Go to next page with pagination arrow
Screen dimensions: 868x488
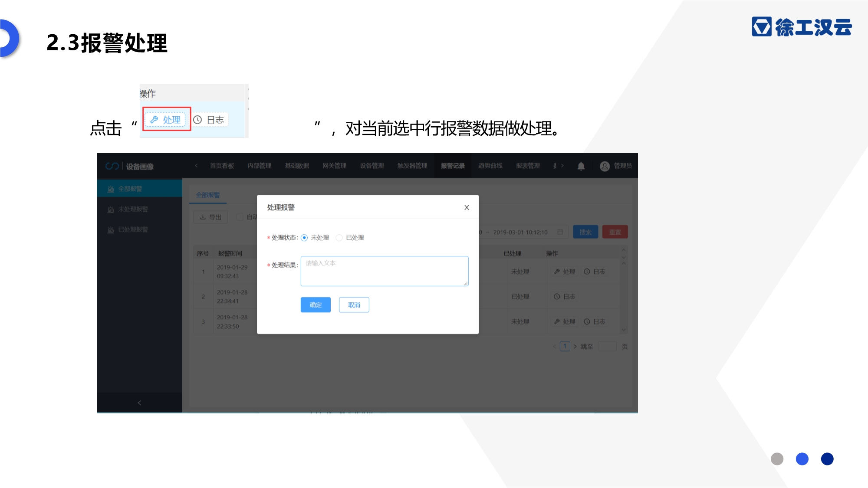(x=575, y=347)
